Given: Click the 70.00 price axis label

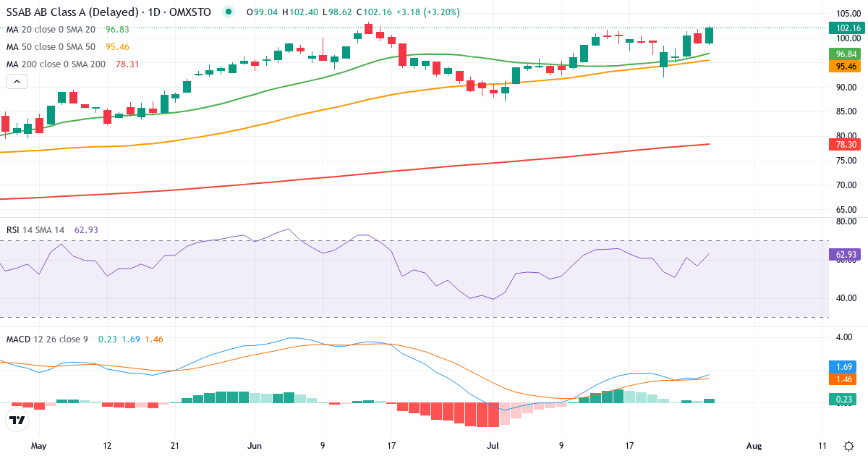Looking at the screenshot, I should pos(846,185).
